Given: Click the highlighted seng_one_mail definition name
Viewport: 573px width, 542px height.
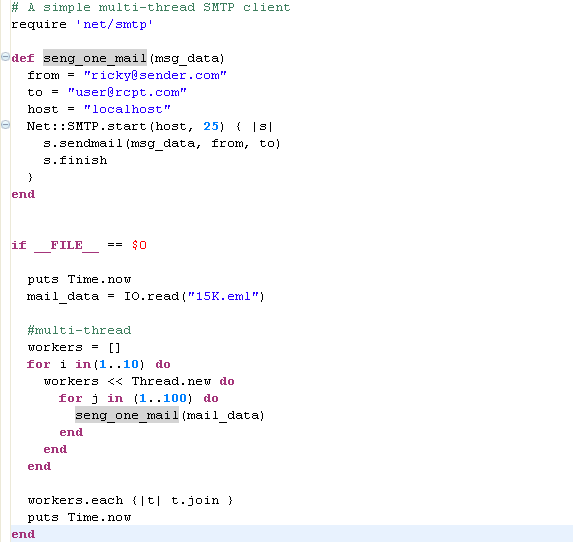Looking at the screenshot, I should [95, 58].
